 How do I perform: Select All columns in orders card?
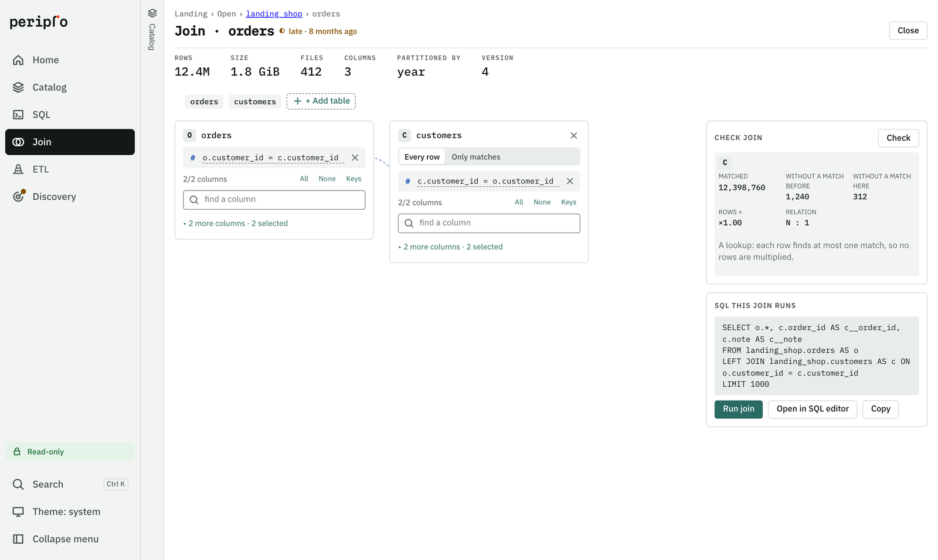point(304,179)
